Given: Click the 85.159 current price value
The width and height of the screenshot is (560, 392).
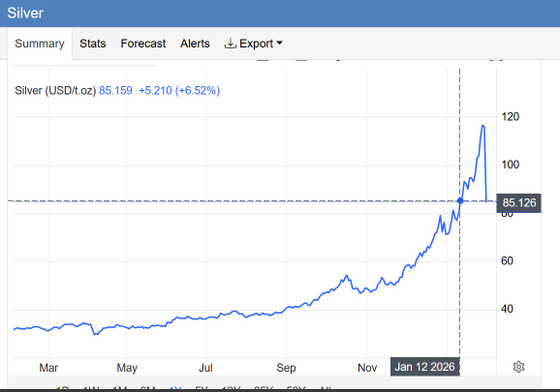Looking at the screenshot, I should pyautogui.click(x=115, y=91).
